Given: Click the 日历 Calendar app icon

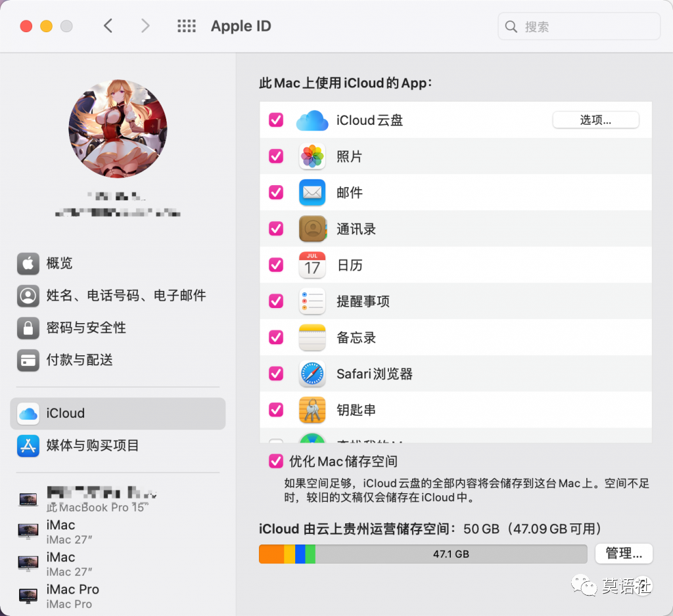Looking at the screenshot, I should point(312,265).
